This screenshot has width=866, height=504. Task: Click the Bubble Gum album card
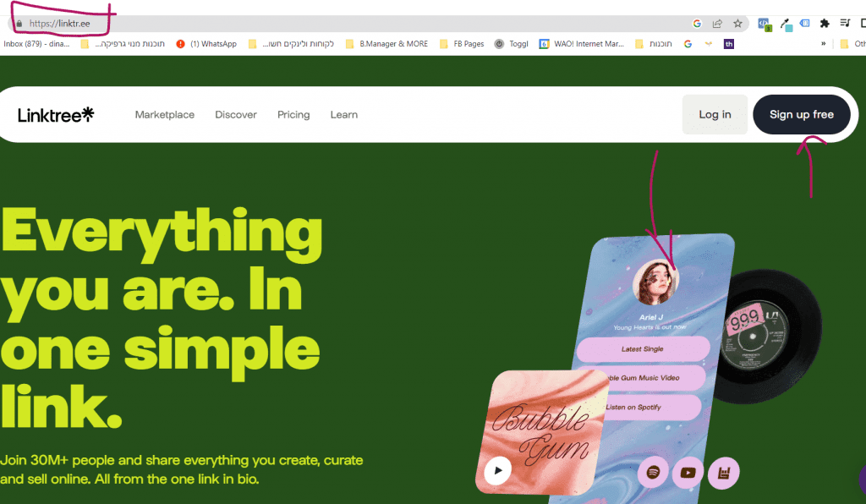point(541,432)
